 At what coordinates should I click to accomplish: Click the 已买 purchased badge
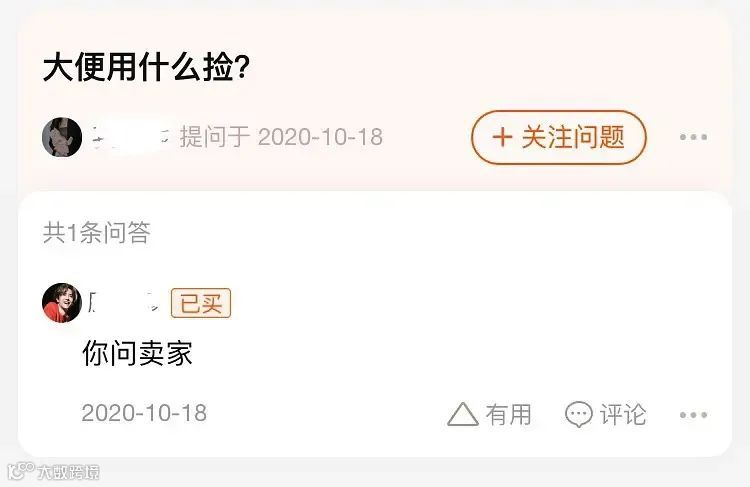201,303
